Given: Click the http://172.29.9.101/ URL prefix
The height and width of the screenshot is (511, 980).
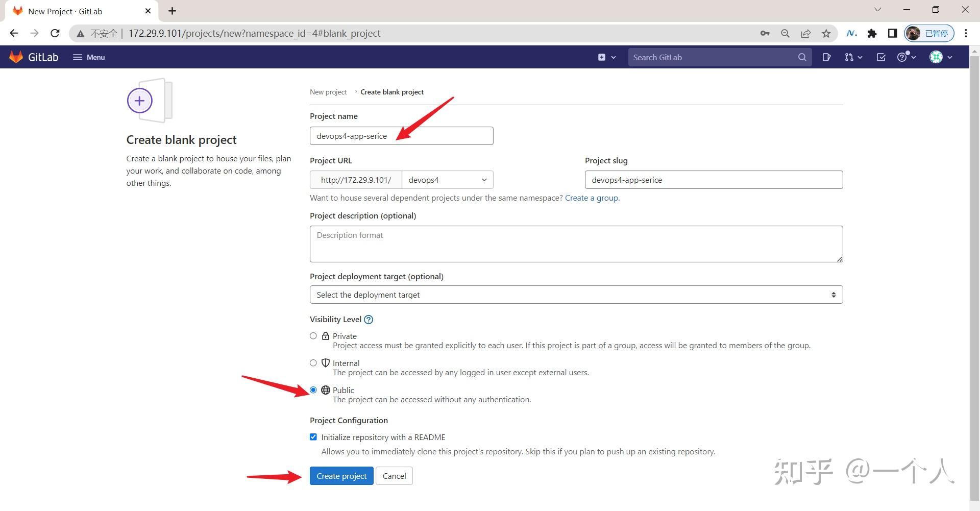Looking at the screenshot, I should click(356, 180).
